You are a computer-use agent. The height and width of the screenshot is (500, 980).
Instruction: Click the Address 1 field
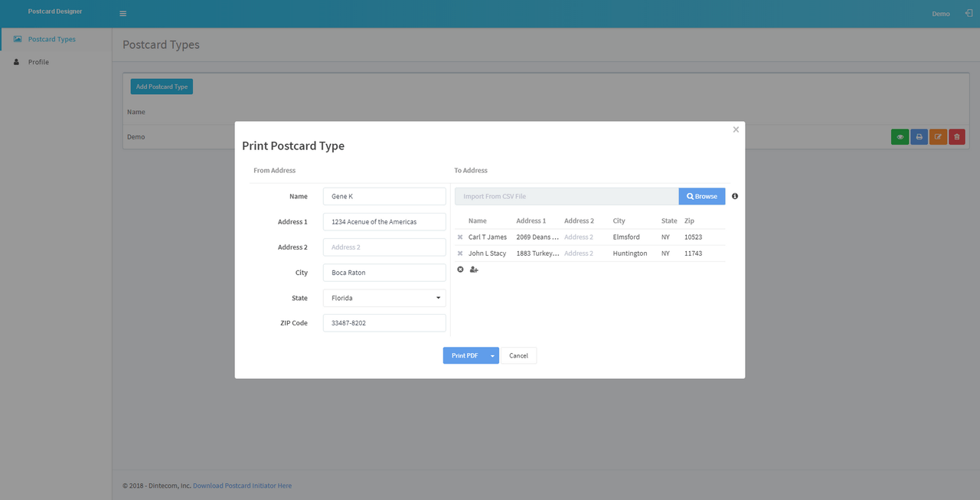(384, 222)
